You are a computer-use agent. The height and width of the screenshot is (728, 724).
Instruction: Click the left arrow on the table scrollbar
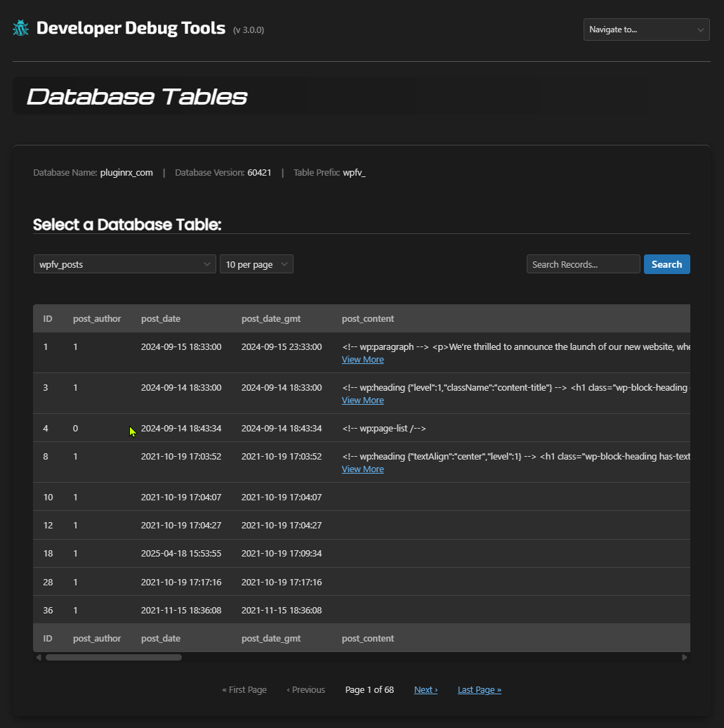point(39,657)
